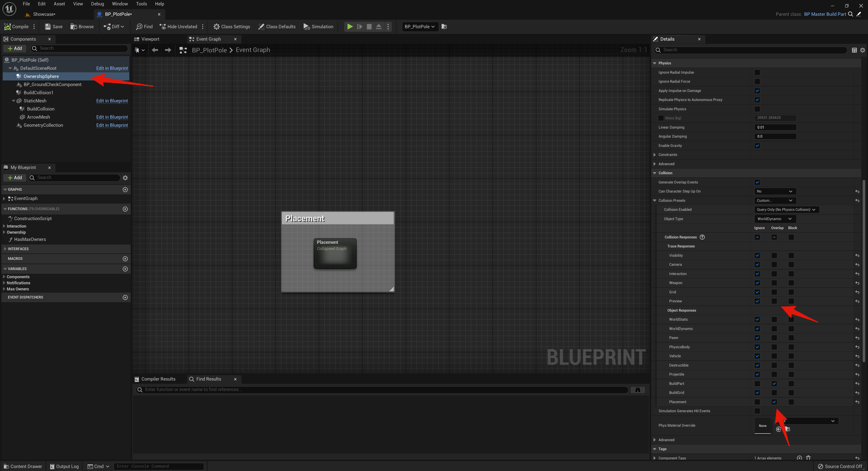868x471 pixels.
Task: Open the Content Drawer
Action: click(x=23, y=466)
